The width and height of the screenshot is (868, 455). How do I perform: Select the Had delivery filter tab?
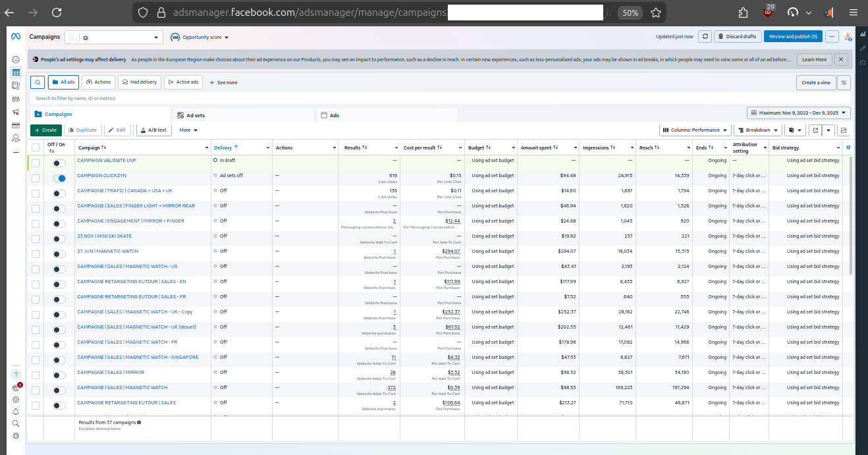(x=140, y=82)
